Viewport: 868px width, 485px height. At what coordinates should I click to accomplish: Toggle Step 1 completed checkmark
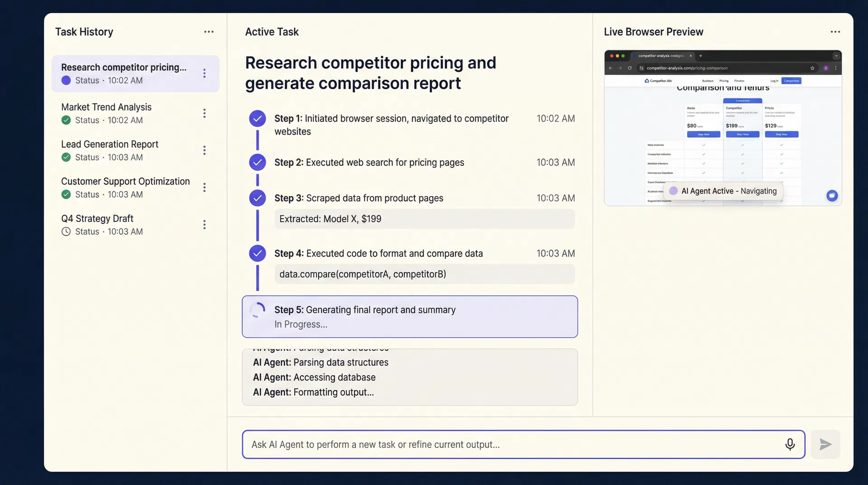click(257, 119)
